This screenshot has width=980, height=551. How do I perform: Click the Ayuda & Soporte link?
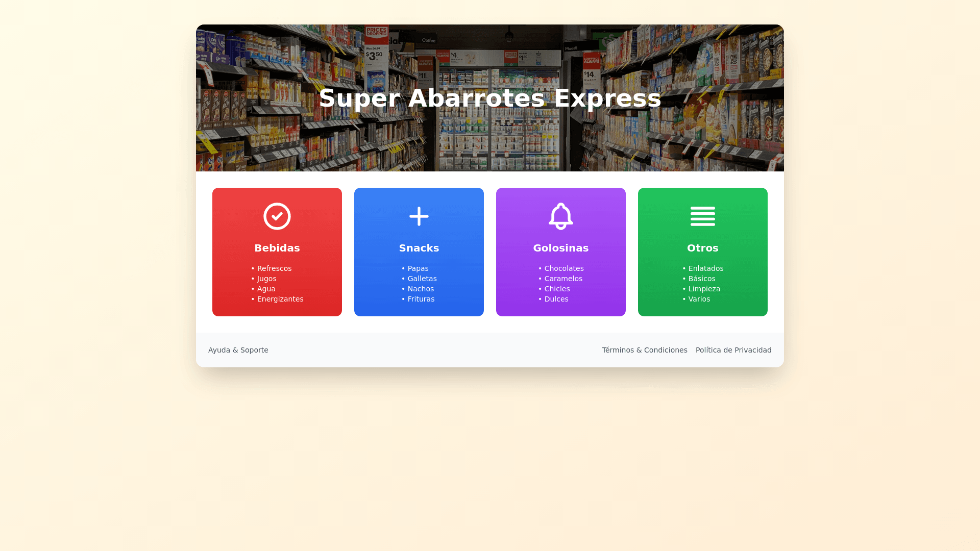pyautogui.click(x=238, y=350)
